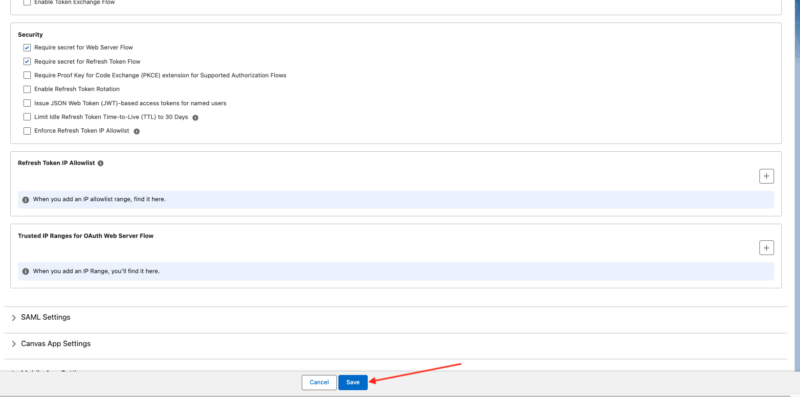Image resolution: width=800 pixels, height=397 pixels.
Task: Check Limit Idle Refresh Token Time-to-Live option
Action: coord(27,117)
